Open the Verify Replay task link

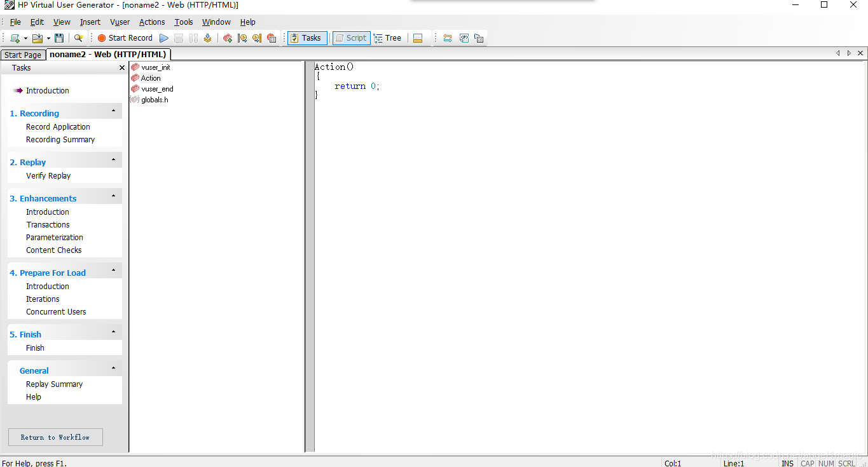[48, 176]
